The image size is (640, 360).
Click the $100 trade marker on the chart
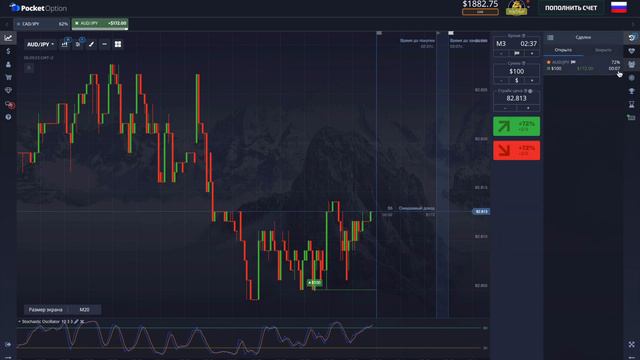pyautogui.click(x=314, y=282)
